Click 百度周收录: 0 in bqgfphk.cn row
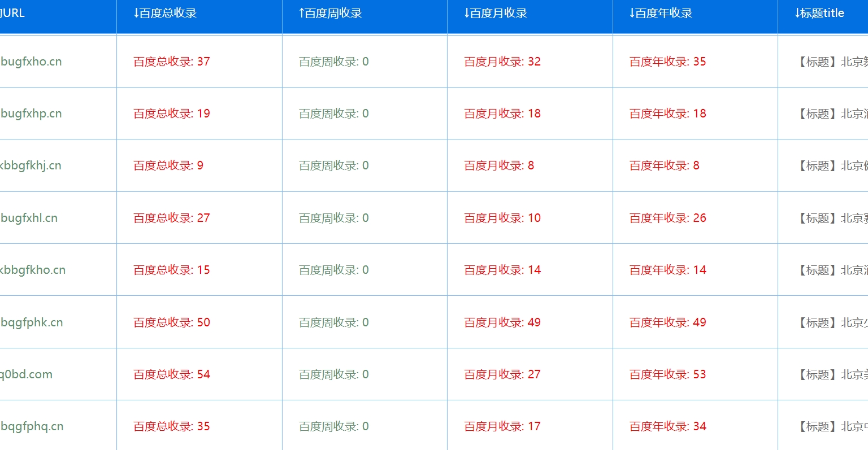 (334, 322)
